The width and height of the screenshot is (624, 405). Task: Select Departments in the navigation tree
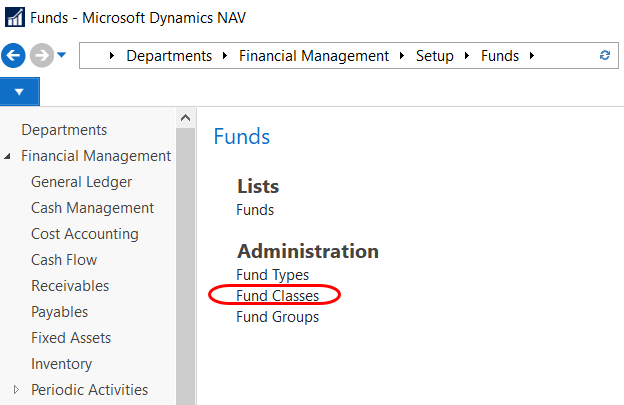click(64, 130)
